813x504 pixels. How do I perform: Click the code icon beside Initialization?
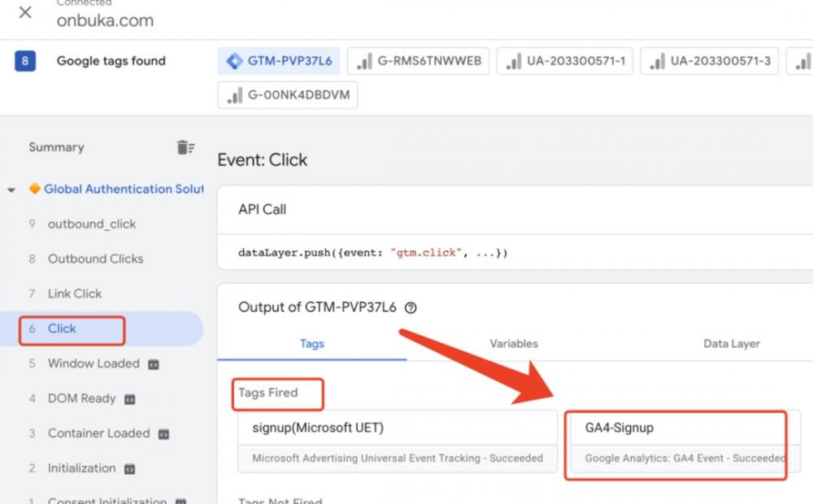129,469
